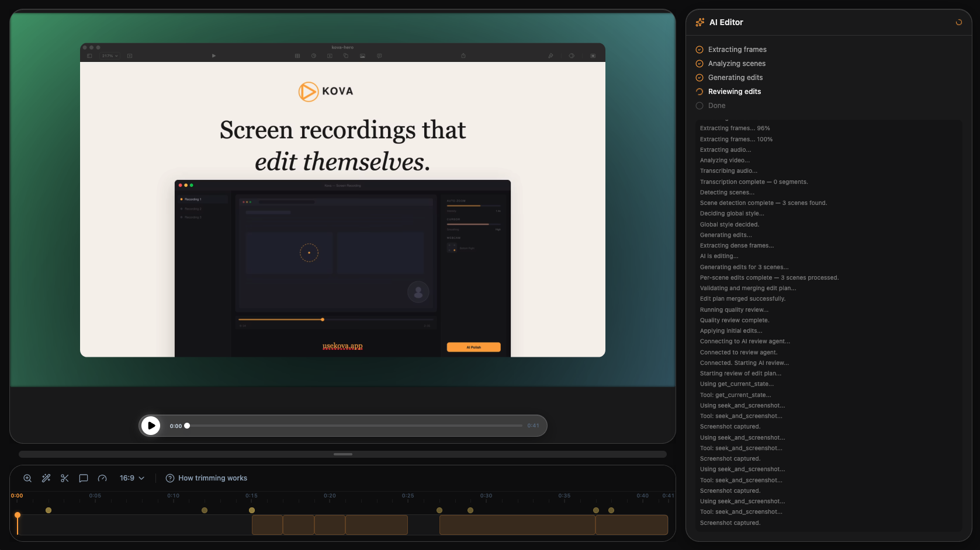Viewport: 980px width, 550px height.
Task: Click the preview panel resize handle
Action: click(343, 454)
